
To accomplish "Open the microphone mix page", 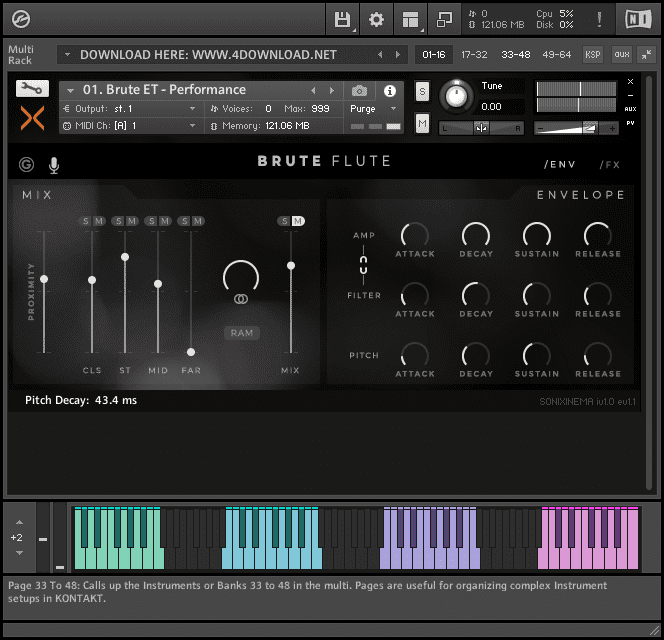I will click(54, 165).
